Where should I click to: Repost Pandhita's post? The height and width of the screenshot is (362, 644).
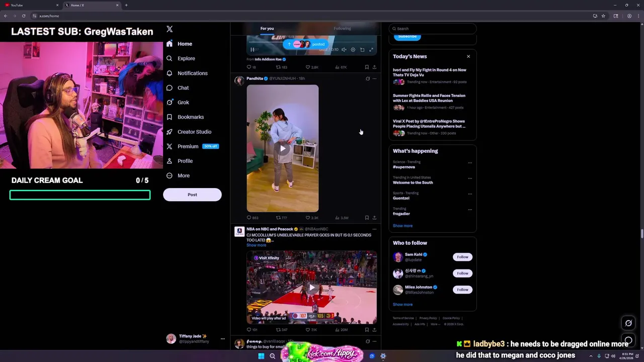pos(281,218)
